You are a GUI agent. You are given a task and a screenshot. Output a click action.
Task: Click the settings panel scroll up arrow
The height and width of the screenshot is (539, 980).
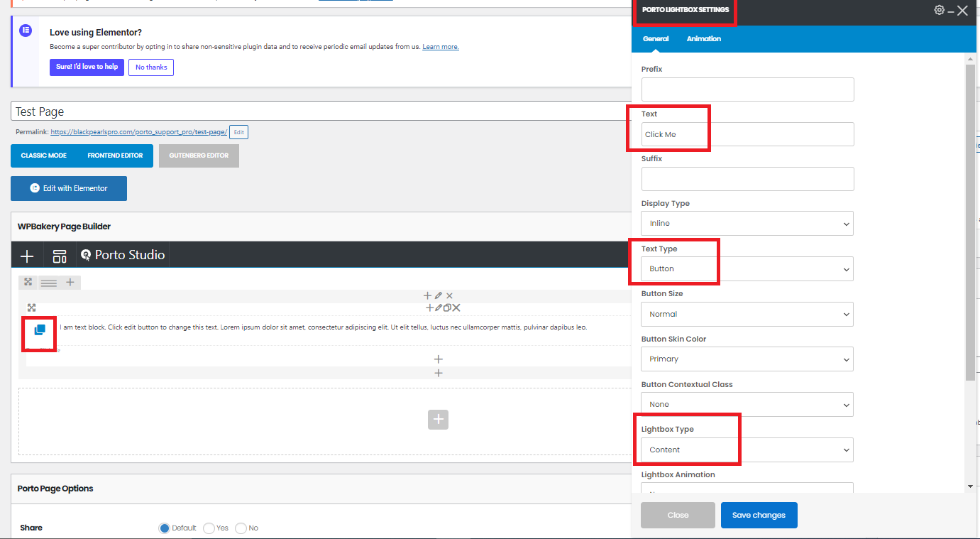970,59
